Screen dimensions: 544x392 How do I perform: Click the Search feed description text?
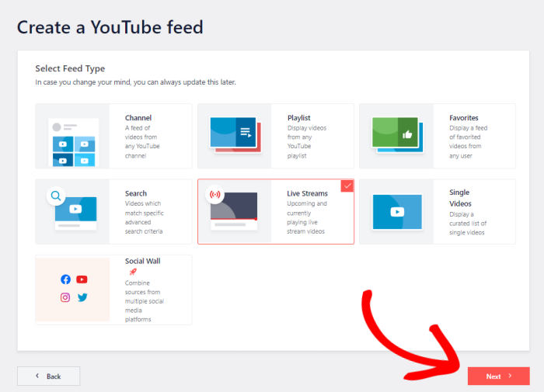tap(145, 218)
